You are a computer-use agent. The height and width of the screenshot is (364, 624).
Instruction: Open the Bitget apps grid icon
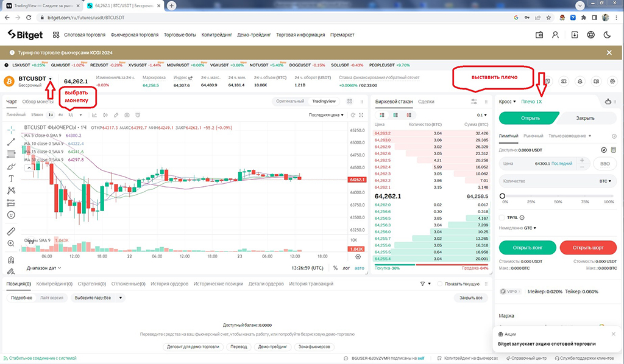point(56,35)
